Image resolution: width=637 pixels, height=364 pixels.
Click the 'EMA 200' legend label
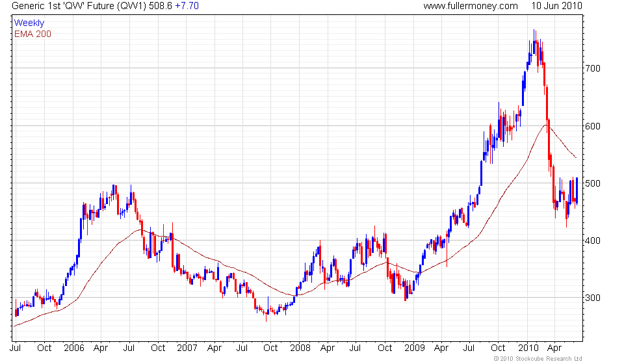click(32, 34)
